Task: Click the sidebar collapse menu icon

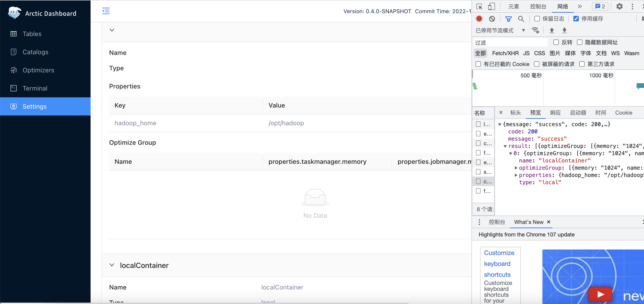Action: [x=106, y=11]
